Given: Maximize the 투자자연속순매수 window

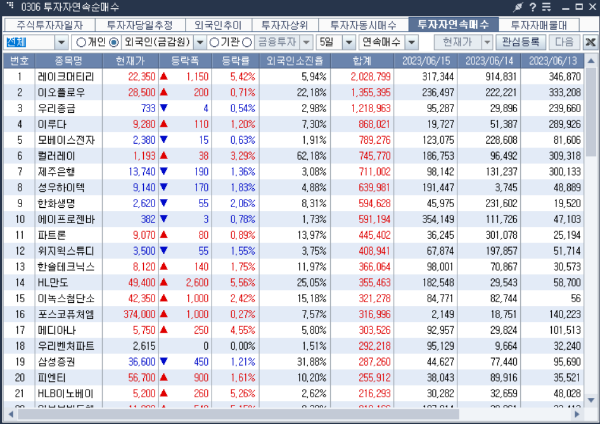Looking at the screenshot, I should pos(579,7).
